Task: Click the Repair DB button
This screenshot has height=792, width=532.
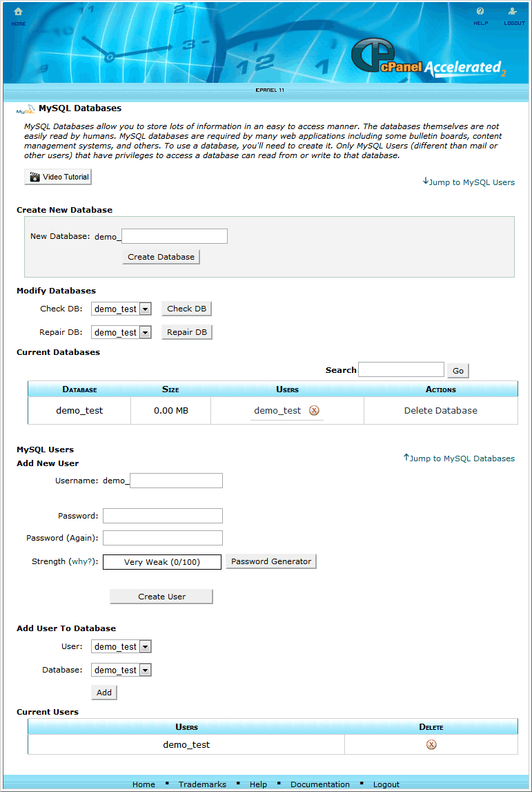Action: coord(187,332)
